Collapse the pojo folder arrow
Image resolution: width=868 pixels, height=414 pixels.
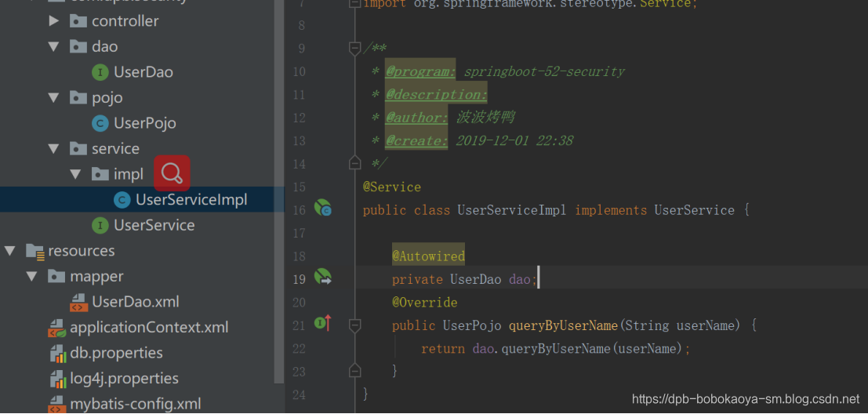tap(53, 98)
